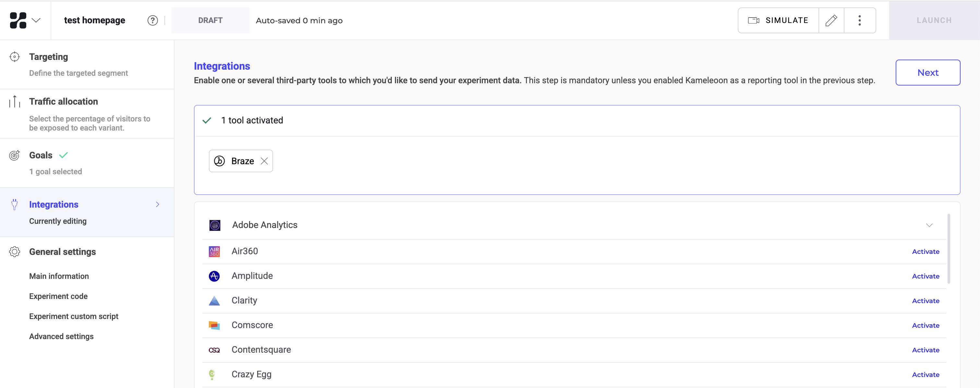Viewport: 980px width, 388px height.
Task: Activate the Clarity integration
Action: pyautogui.click(x=925, y=301)
